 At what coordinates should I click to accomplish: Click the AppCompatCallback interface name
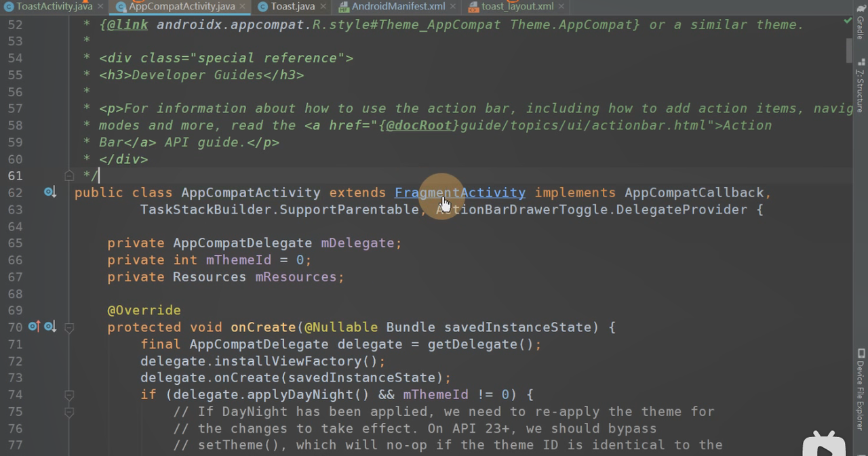(x=694, y=192)
